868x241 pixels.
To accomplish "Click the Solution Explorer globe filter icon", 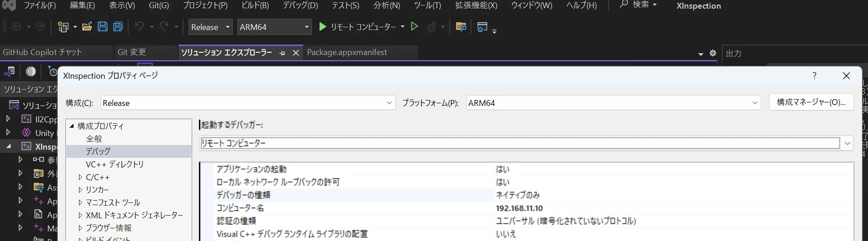I will point(31,71).
